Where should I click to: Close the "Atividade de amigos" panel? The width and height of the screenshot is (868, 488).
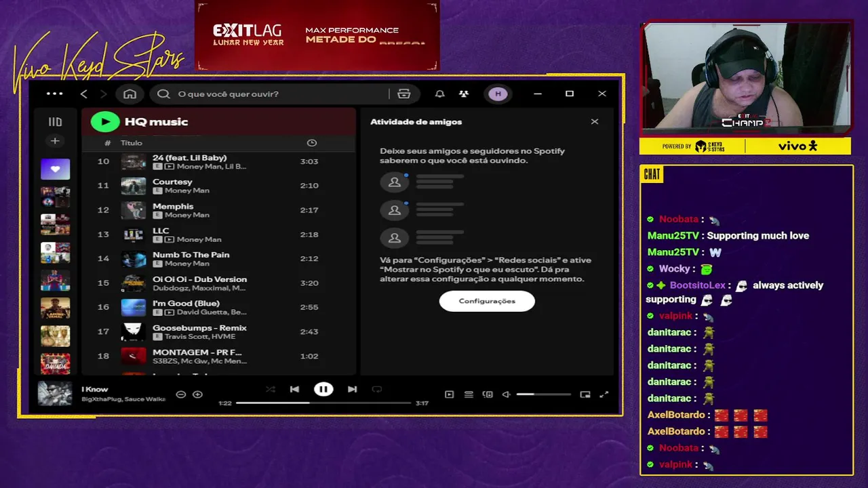pos(595,122)
